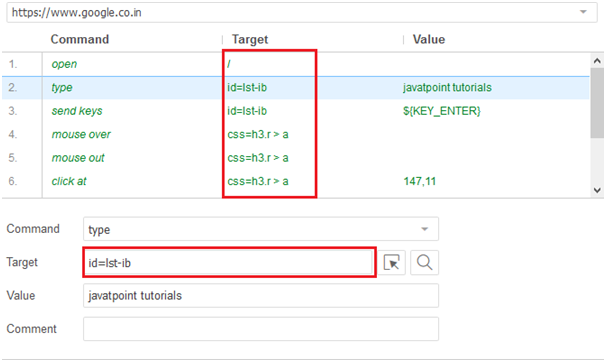Select the type command row
This screenshot has height=362, width=606.
(296, 88)
